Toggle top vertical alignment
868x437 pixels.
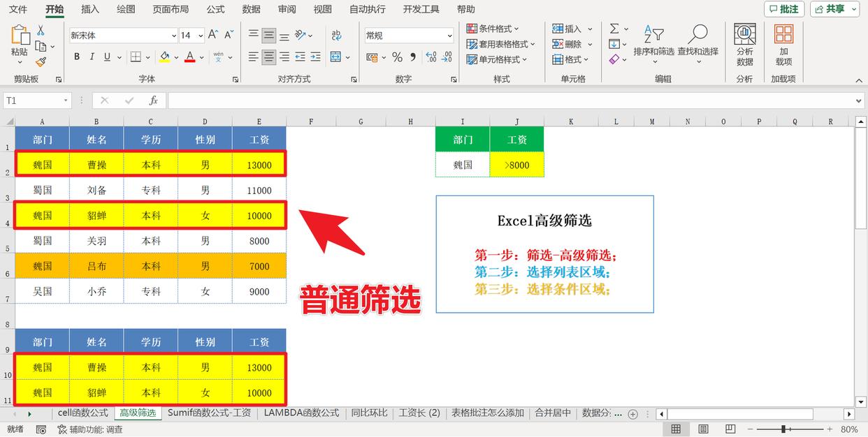click(254, 35)
